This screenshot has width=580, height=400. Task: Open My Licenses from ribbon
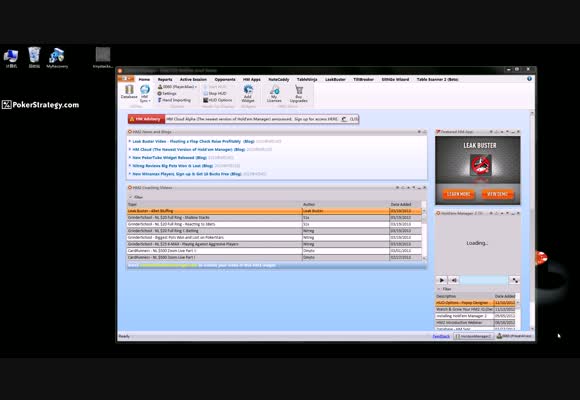point(274,93)
